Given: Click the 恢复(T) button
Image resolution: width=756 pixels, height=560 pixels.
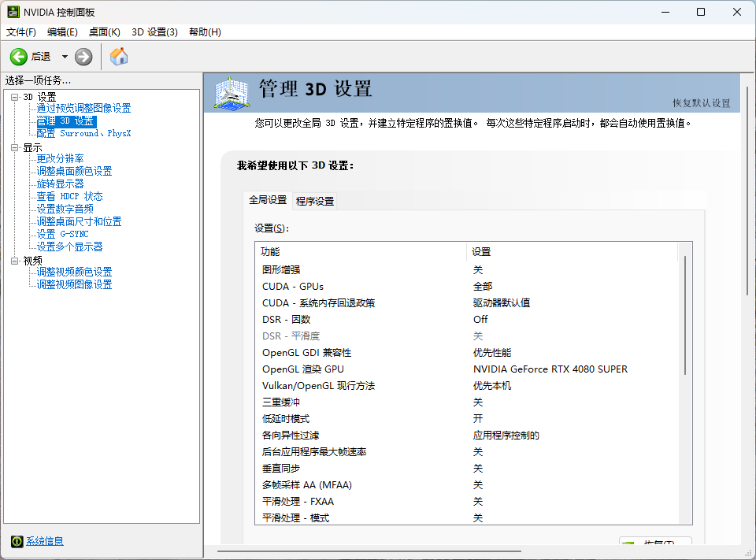Looking at the screenshot, I should 656,543.
